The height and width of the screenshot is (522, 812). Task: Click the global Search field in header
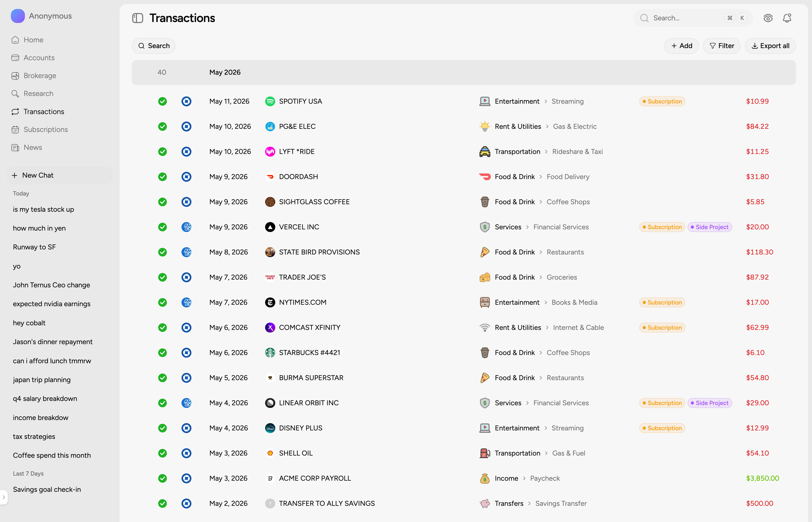click(693, 18)
